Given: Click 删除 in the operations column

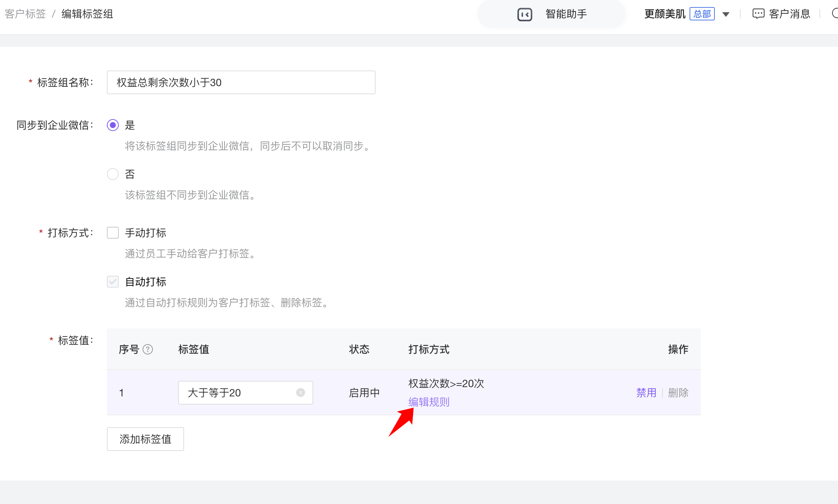Looking at the screenshot, I should (x=678, y=393).
